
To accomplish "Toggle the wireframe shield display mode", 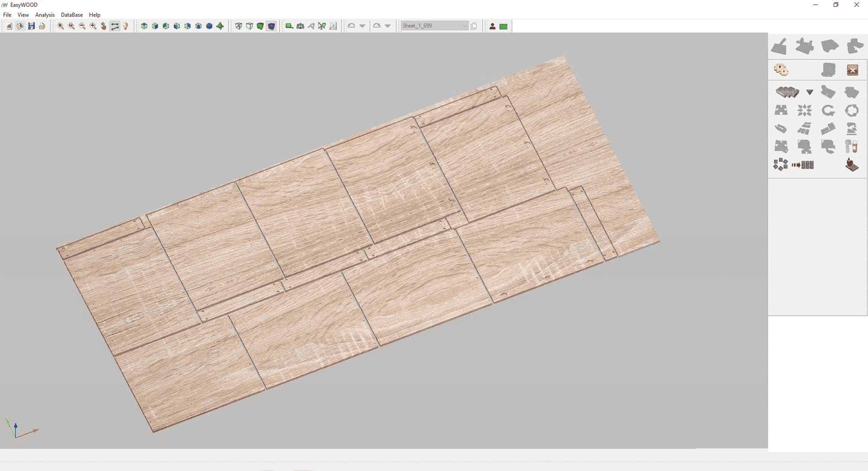I will click(x=239, y=26).
